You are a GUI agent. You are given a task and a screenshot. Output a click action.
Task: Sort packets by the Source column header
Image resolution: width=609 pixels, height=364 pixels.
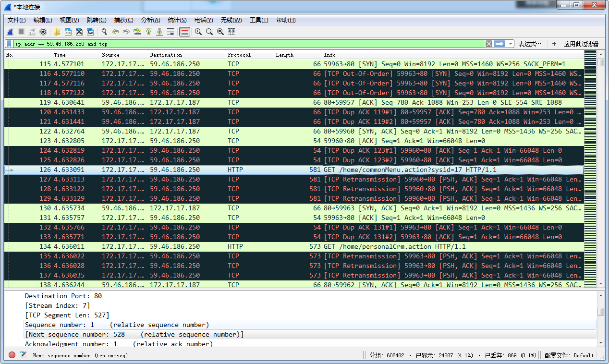pyautogui.click(x=124, y=55)
